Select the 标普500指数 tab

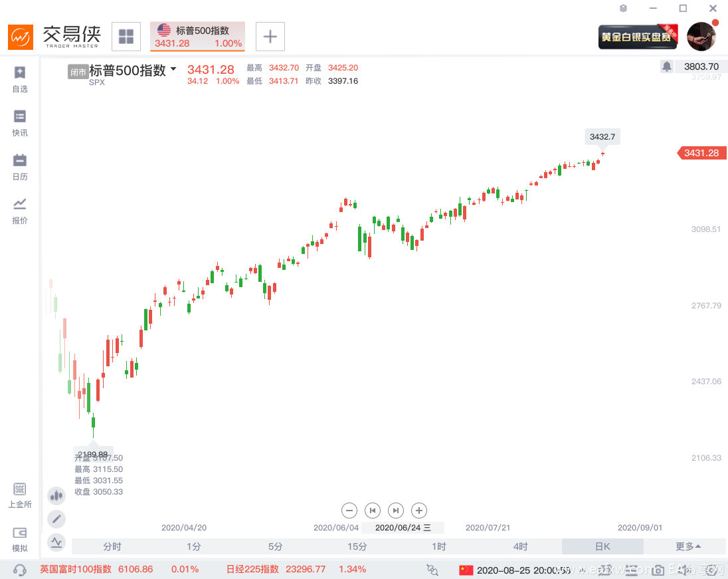[198, 37]
